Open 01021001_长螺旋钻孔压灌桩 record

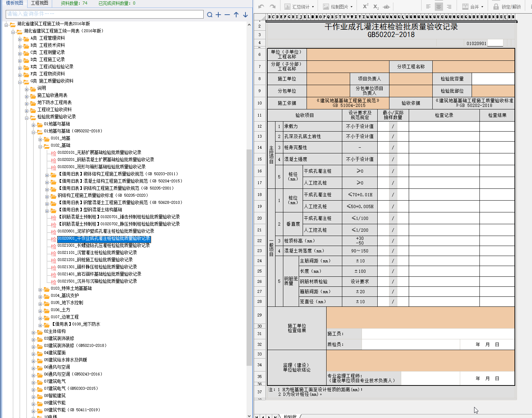tap(104, 245)
